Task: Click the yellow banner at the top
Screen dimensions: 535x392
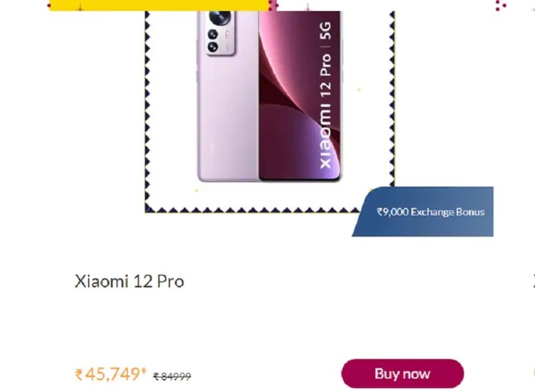Action: pyautogui.click(x=160, y=5)
